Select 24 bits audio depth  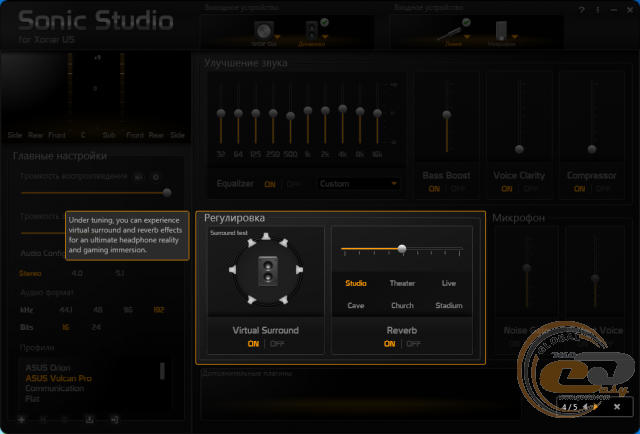pyautogui.click(x=96, y=327)
